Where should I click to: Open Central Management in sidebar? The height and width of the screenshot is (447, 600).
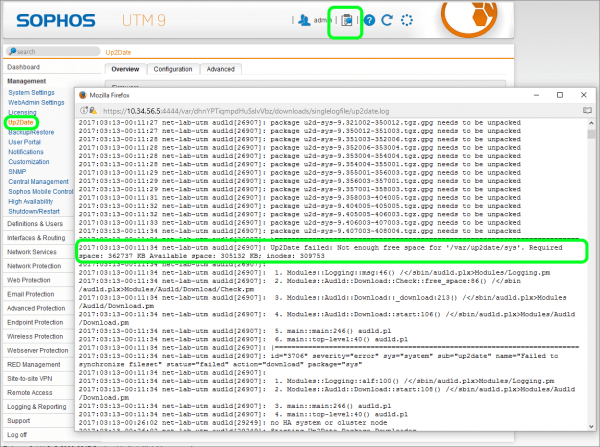[38, 182]
